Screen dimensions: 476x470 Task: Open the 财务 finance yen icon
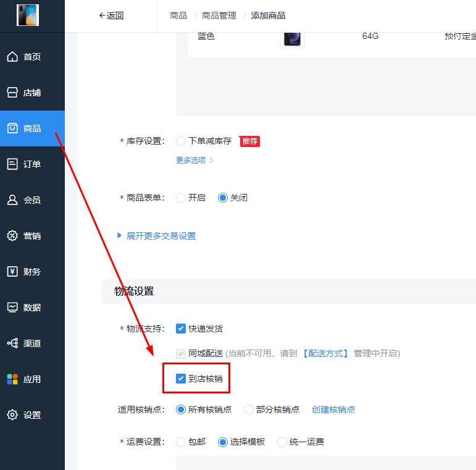(x=12, y=271)
